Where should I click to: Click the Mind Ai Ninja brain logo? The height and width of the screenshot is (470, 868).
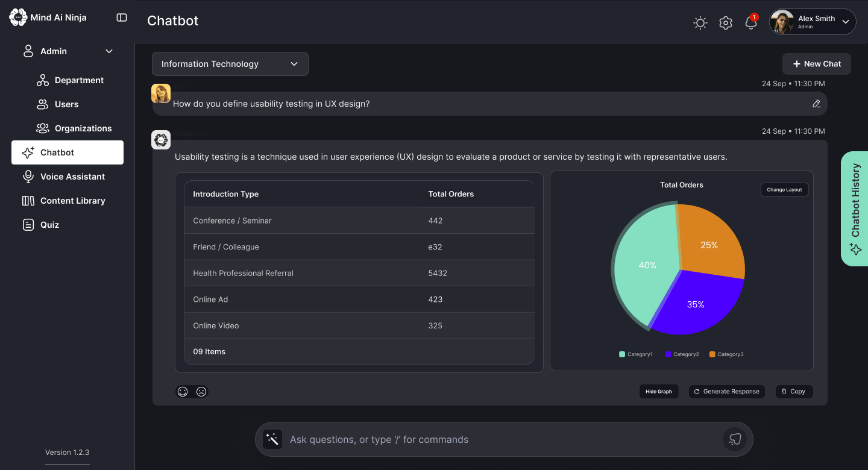tap(18, 17)
